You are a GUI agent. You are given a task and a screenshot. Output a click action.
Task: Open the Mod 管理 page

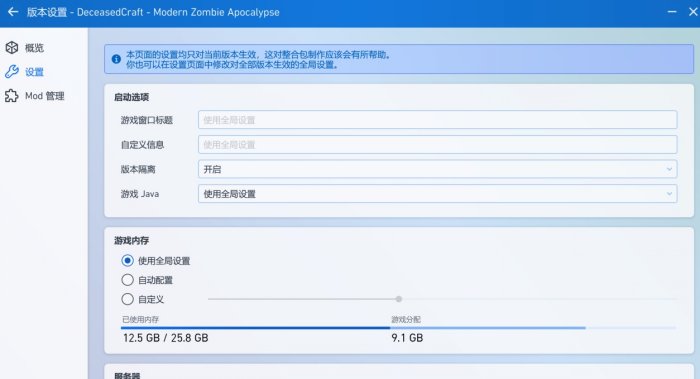point(44,96)
